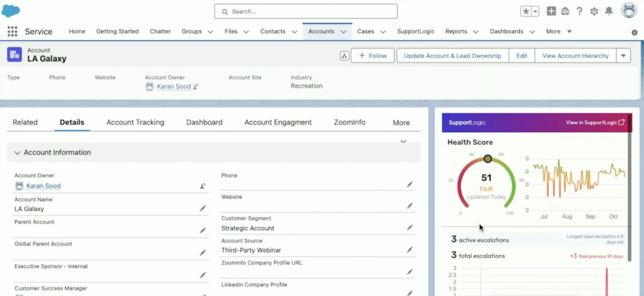Open Karan Sood link in header
The height and width of the screenshot is (296, 644).
pyautogui.click(x=174, y=87)
